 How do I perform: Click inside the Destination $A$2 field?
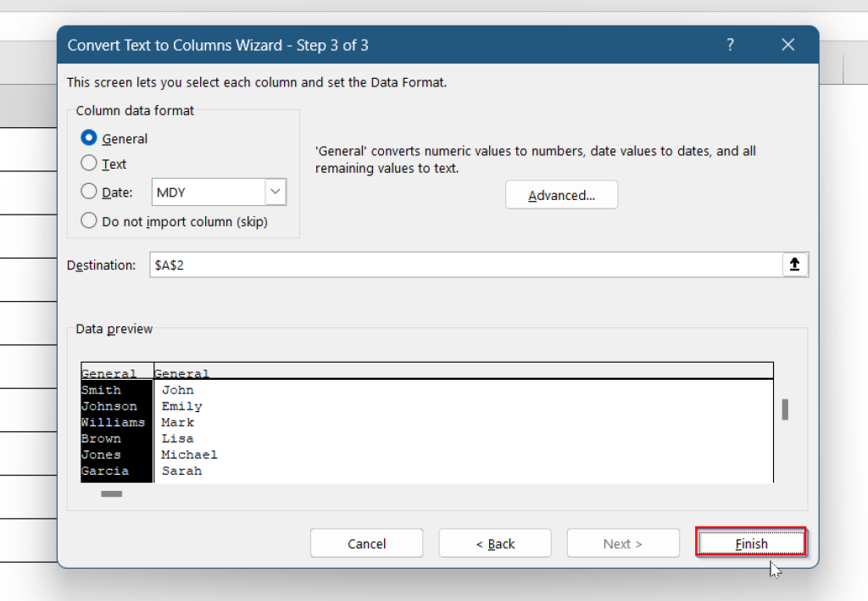tap(465, 264)
